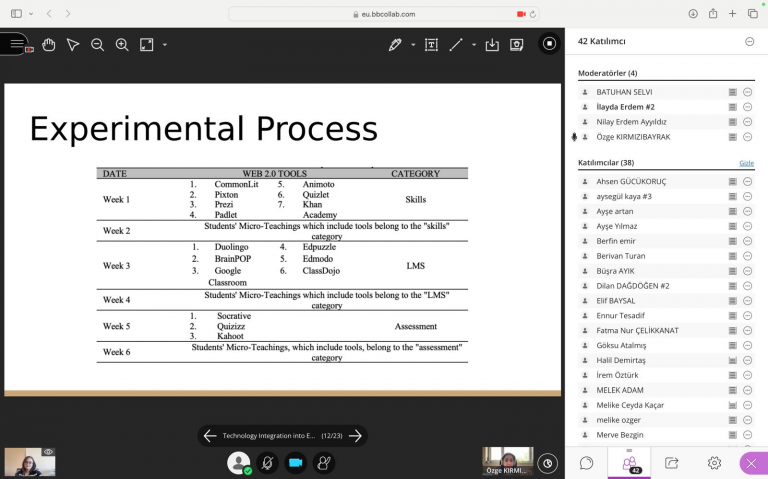Image resolution: width=768 pixels, height=479 pixels.
Task: Open controls for Nilay Erdem Ayyıldız
Action: [747, 122]
